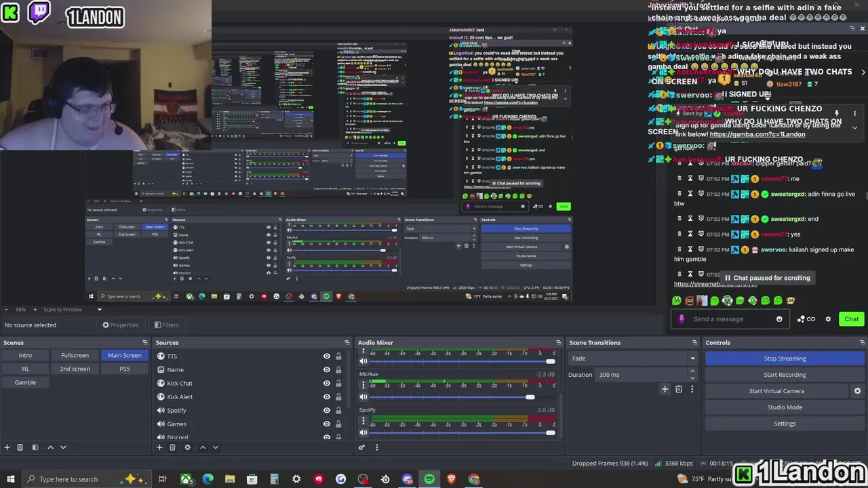Viewport: 868px width, 488px height.
Task: Open OBS Settings from Controls
Action: (x=785, y=424)
